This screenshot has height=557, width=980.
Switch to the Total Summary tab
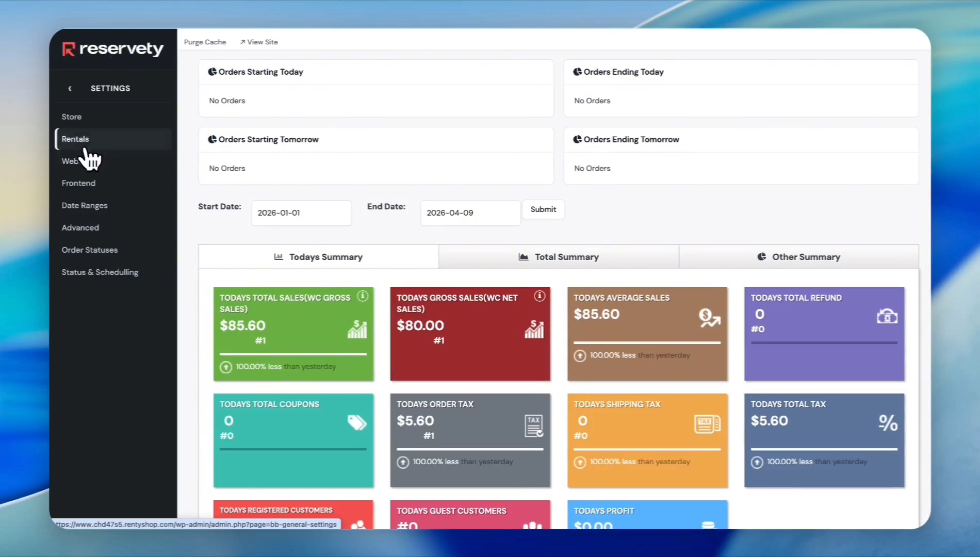[x=559, y=257]
